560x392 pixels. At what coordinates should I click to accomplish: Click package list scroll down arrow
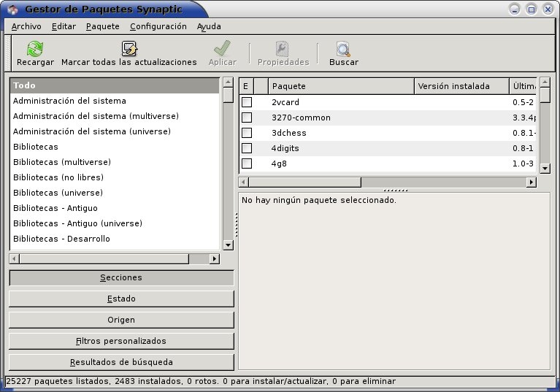click(545, 168)
